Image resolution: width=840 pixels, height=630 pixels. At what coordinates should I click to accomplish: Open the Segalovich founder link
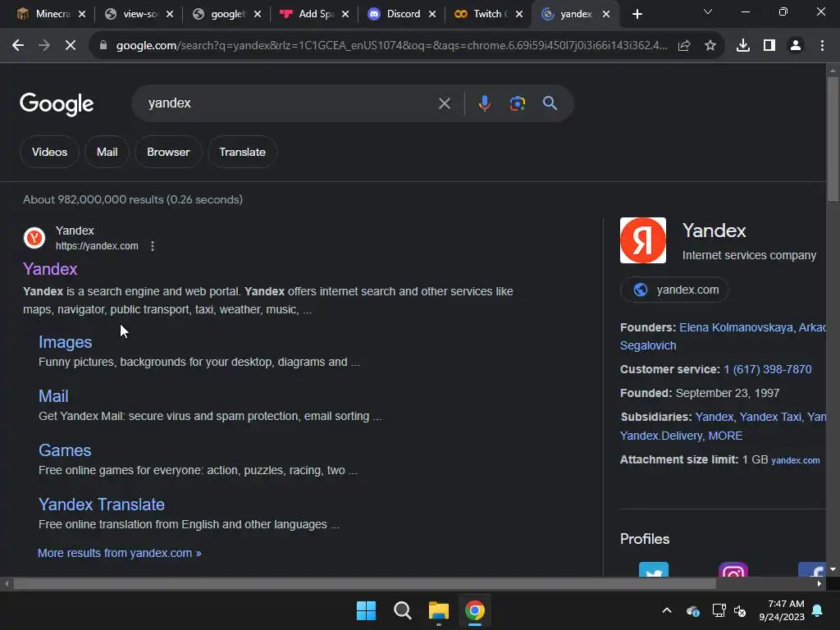648,345
